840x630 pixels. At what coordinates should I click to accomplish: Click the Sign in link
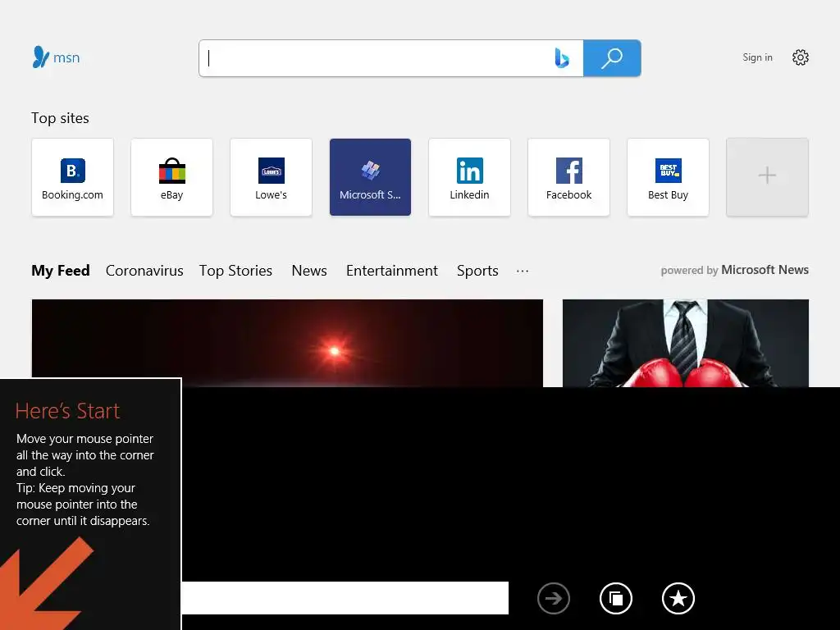757,57
